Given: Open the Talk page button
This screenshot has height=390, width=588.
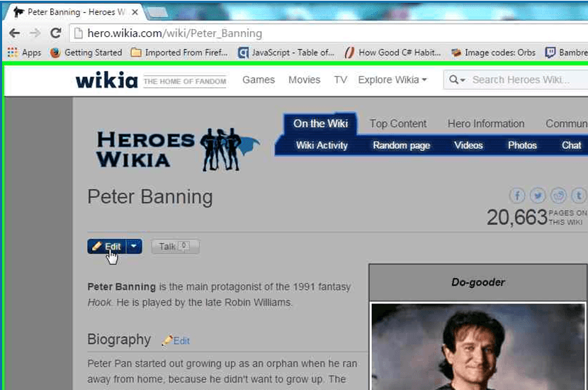Looking at the screenshot, I should [x=175, y=246].
